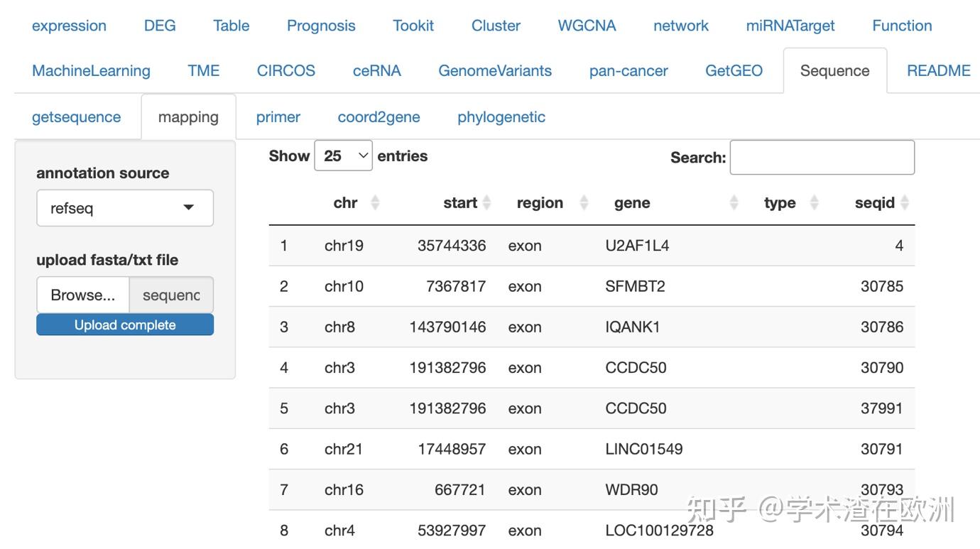Click Browse to choose a fasta file

coord(82,295)
